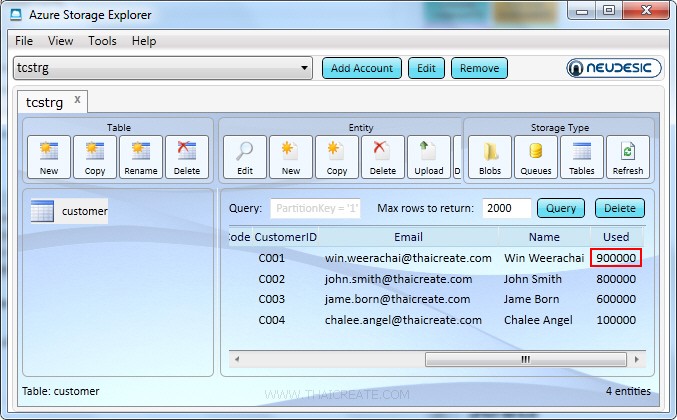
Task: Click email chalee.angel@thaicreate.com
Action: [x=403, y=320]
